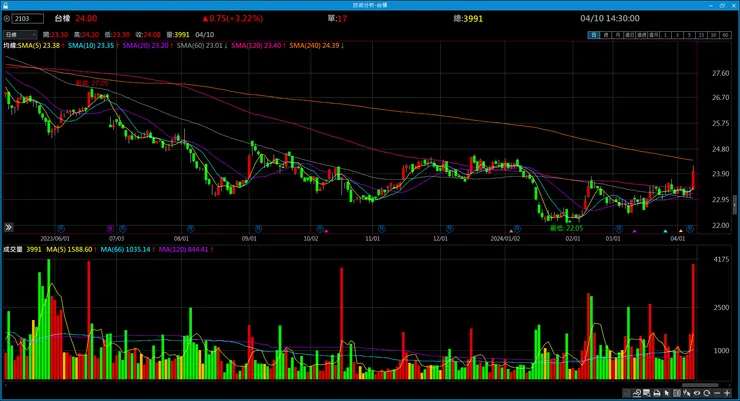Select the monthly (月) timeframe tab
Screen dimensions: 740x401
pyautogui.click(x=618, y=35)
